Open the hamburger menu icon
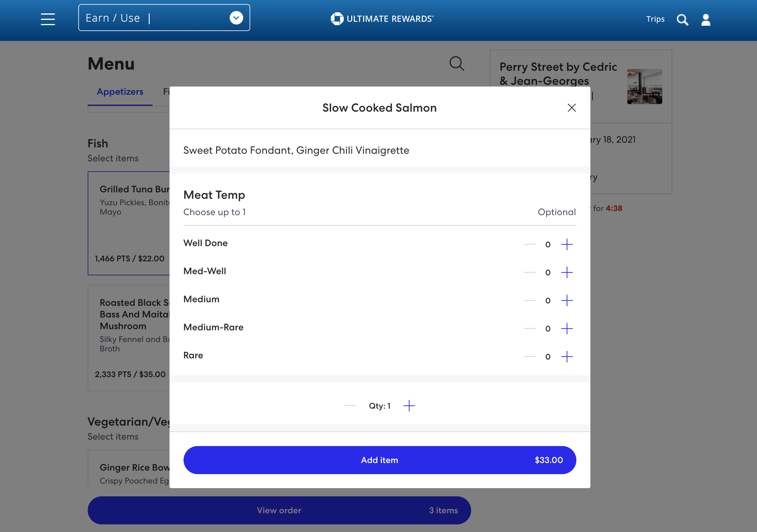The width and height of the screenshot is (757, 532). (x=48, y=19)
